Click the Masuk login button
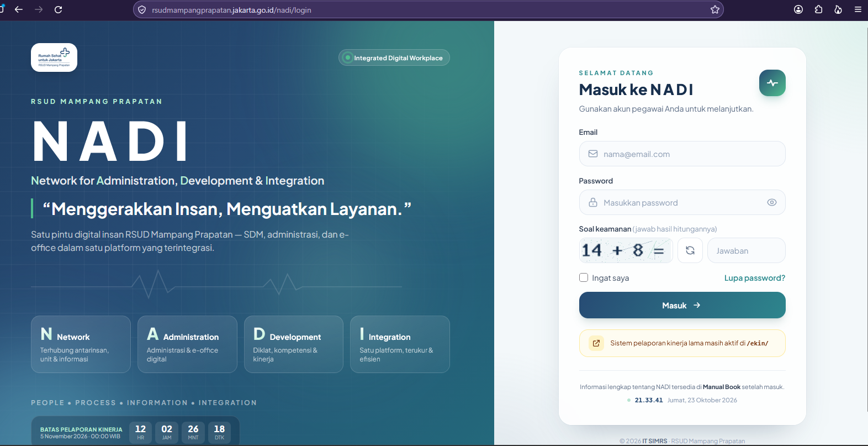The image size is (868, 446). point(682,305)
